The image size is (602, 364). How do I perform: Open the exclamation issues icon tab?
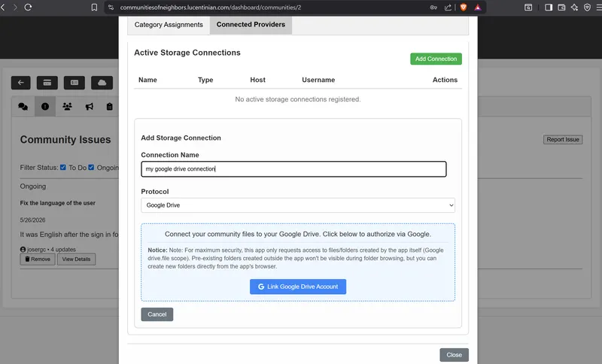(45, 107)
